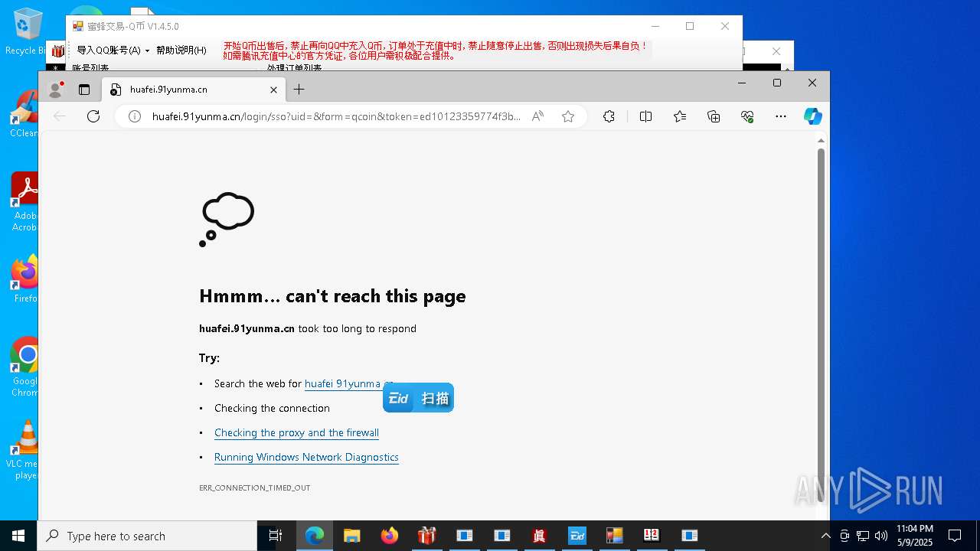Open Firefox desktop shortcut

click(x=24, y=279)
